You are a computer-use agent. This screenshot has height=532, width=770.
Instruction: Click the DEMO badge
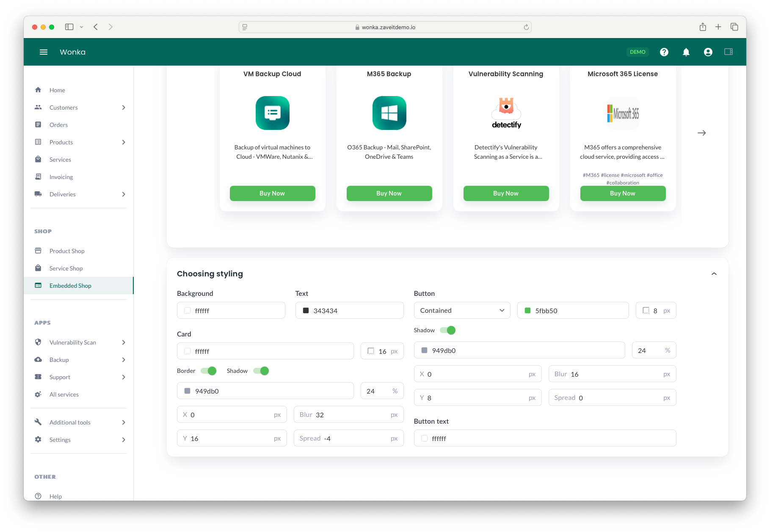[637, 52]
